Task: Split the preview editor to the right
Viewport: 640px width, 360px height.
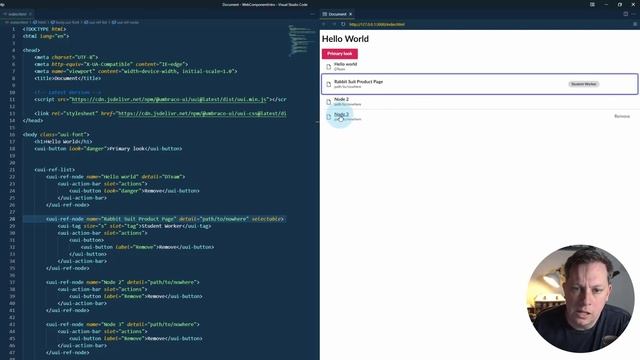Action: click(x=625, y=14)
